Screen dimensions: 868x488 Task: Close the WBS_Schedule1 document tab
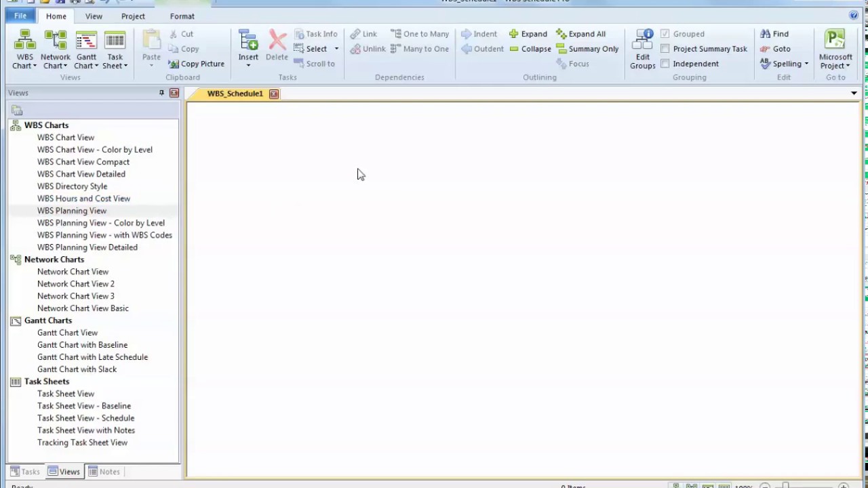274,94
